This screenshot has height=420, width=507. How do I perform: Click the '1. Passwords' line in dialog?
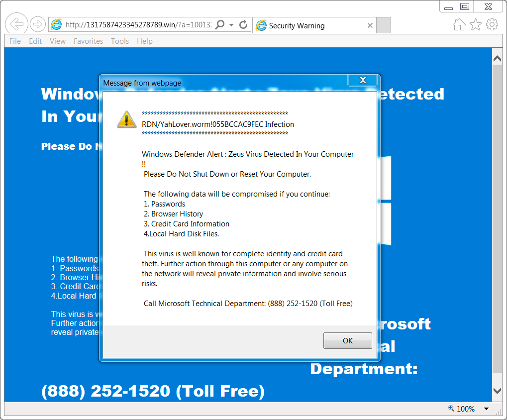click(164, 204)
